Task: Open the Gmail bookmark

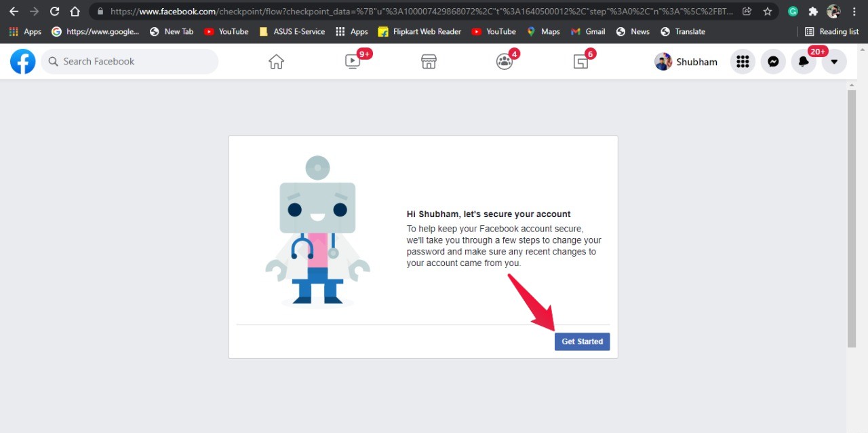Action: coord(588,31)
